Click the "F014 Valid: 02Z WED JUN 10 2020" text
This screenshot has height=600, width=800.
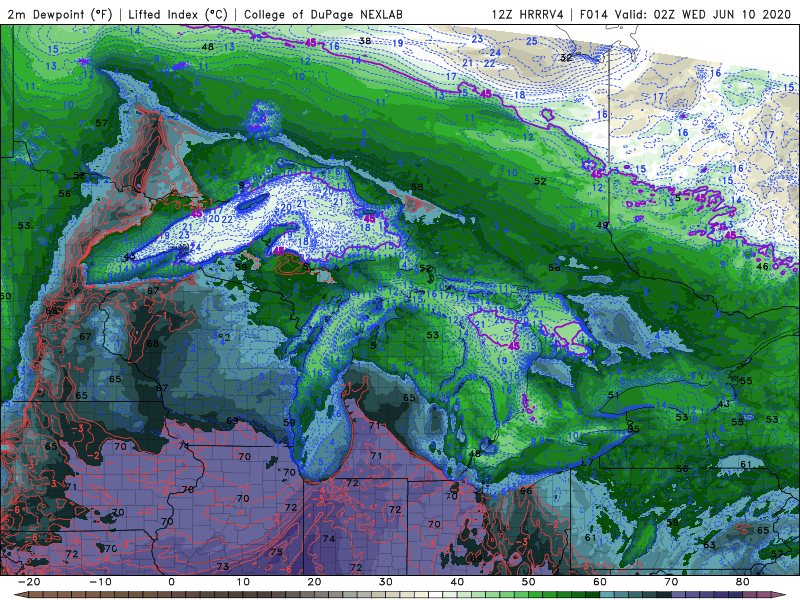[x=685, y=14]
